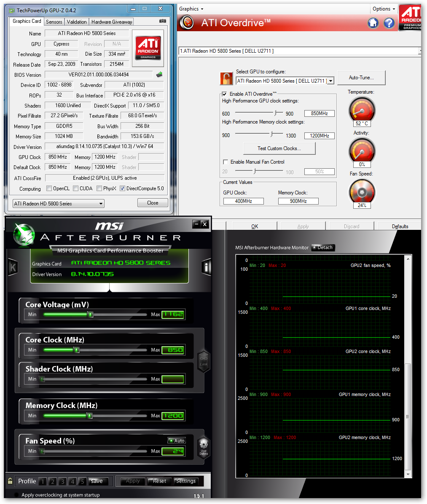Click the Afterburner green logo orb

24,234
